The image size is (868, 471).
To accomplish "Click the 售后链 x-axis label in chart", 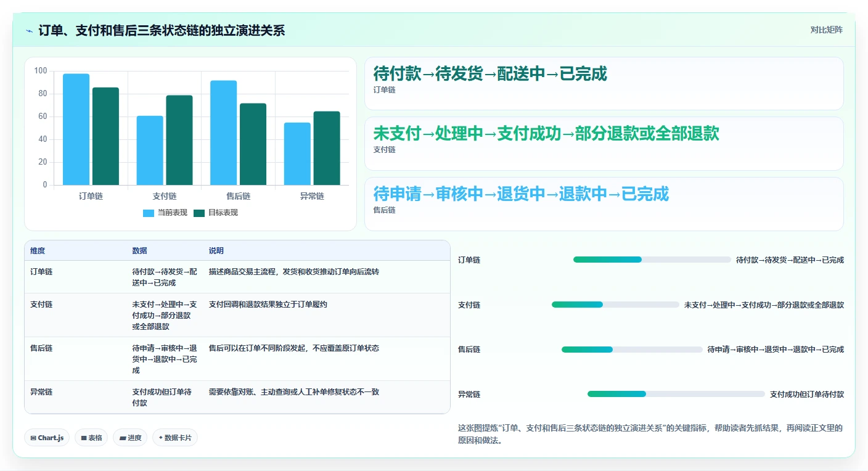I will tap(238, 196).
